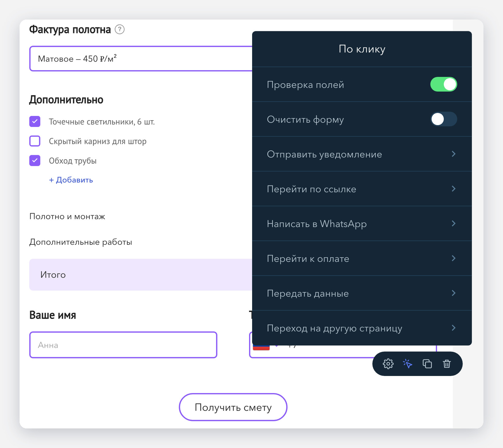Enable the Очистить форму switch
503x448 pixels.
coord(443,119)
